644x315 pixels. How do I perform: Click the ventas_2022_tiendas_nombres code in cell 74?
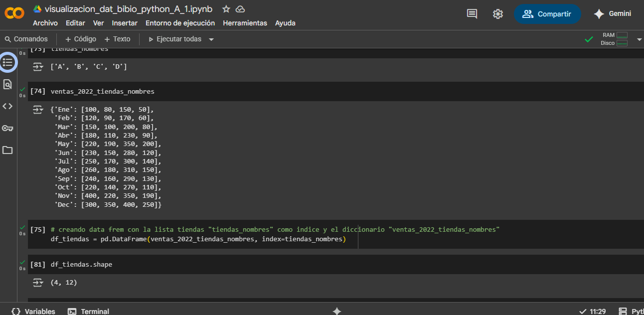coord(103,92)
